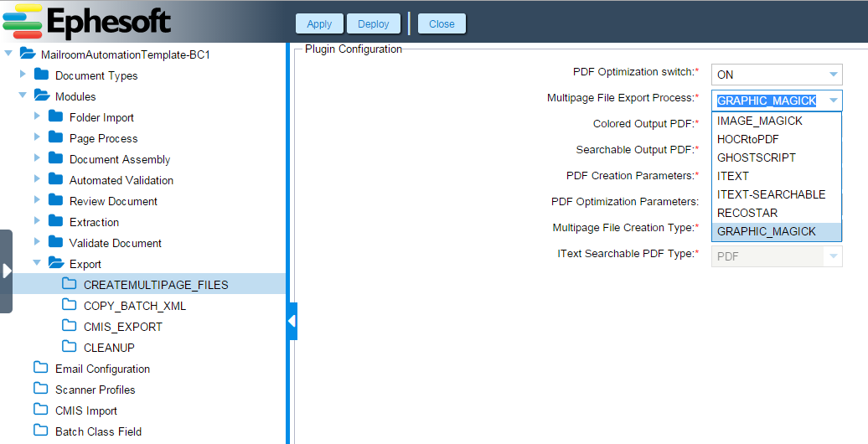Open the side drawer handle at left edge
This screenshot has width=868, height=444.
click(6, 271)
